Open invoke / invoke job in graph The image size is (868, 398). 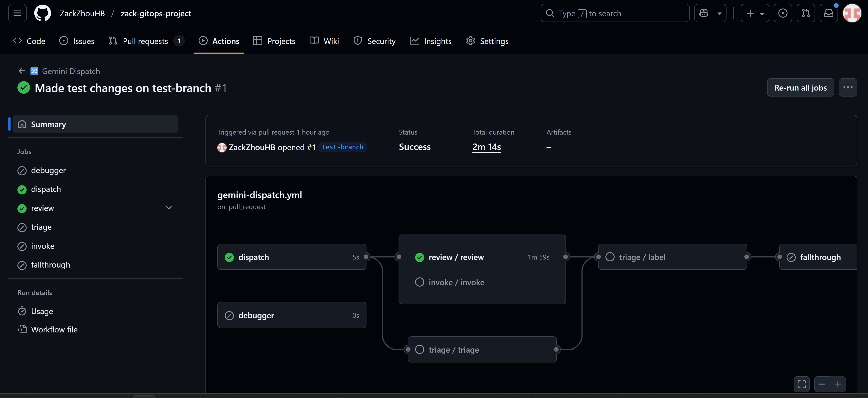482,282
